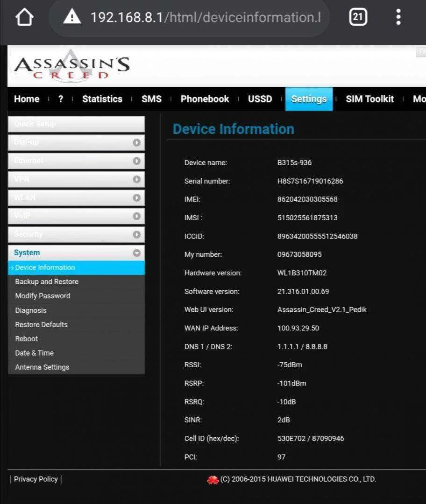The height and width of the screenshot is (504, 426).
Task: Click SINR value 2dB
Action: [x=284, y=420]
